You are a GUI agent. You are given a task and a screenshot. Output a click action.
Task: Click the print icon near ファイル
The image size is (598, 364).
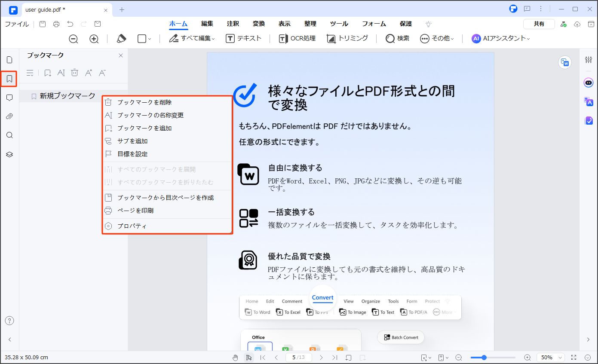coord(56,24)
